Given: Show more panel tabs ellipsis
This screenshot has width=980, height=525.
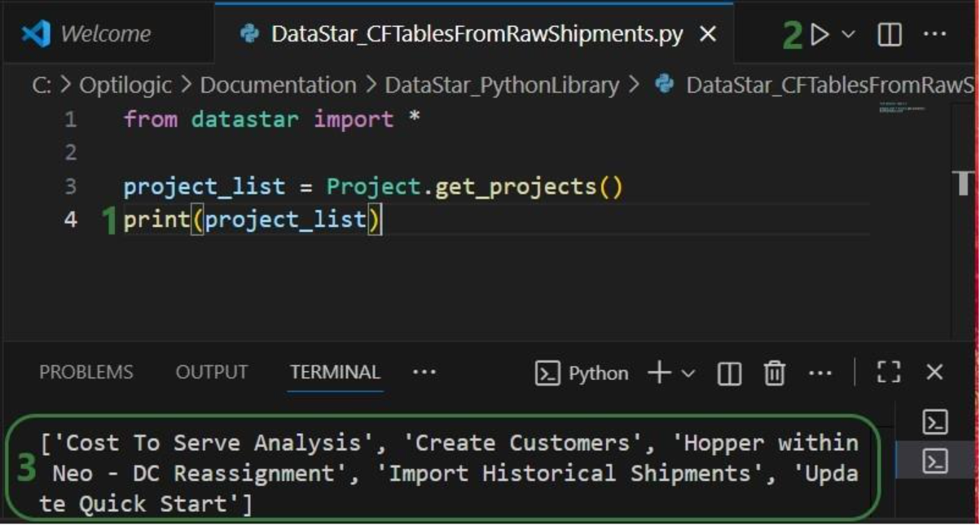Looking at the screenshot, I should click(424, 372).
